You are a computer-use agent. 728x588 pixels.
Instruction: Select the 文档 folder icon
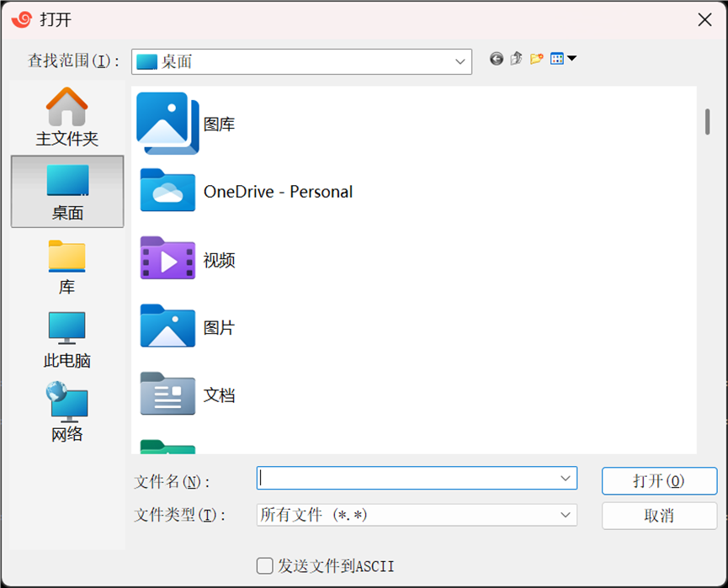click(x=167, y=394)
